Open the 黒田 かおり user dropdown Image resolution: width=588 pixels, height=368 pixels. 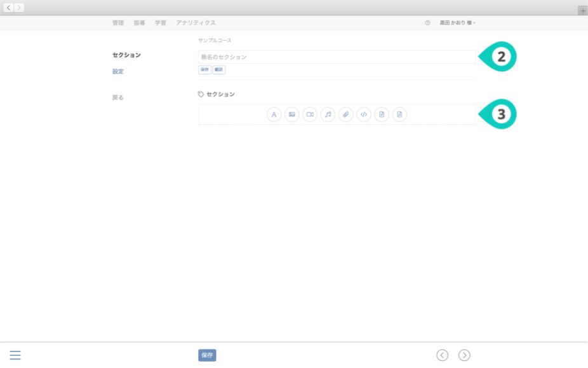(x=457, y=23)
